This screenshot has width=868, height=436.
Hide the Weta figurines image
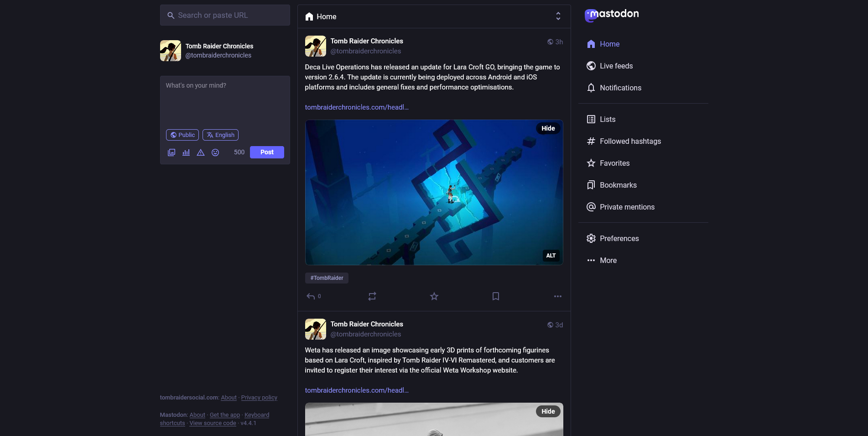(548, 411)
